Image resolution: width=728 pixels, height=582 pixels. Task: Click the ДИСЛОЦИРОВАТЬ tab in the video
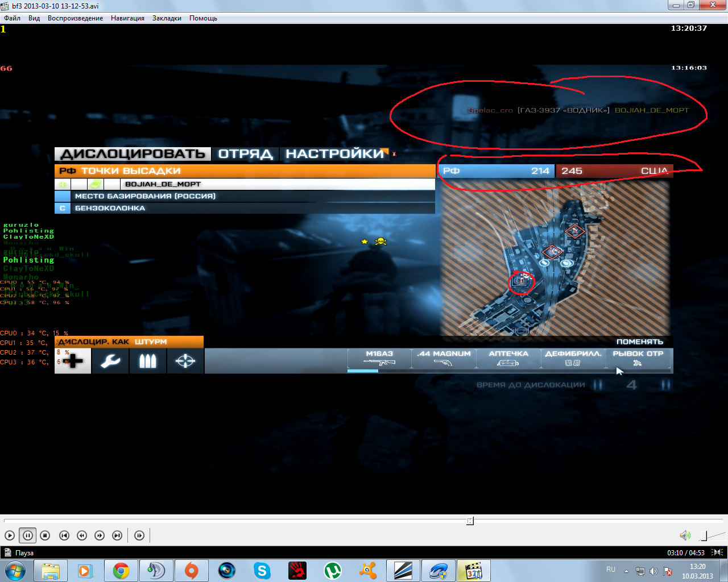(133, 154)
